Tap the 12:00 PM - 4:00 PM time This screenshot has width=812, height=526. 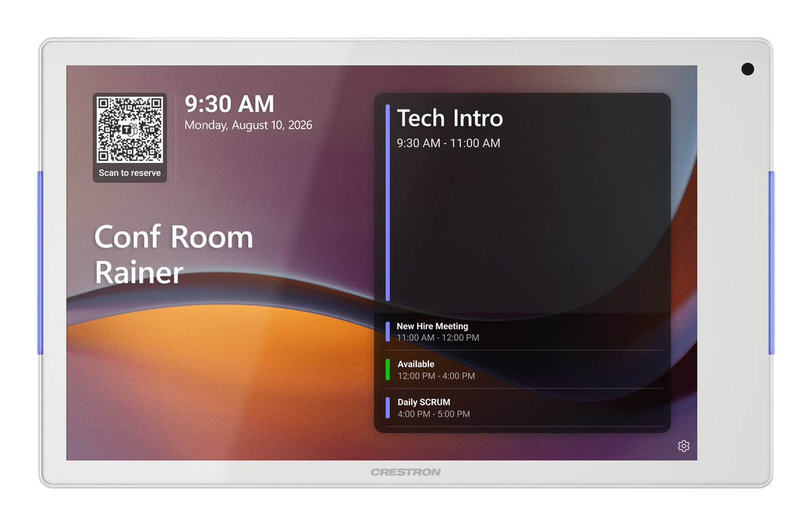(x=436, y=376)
